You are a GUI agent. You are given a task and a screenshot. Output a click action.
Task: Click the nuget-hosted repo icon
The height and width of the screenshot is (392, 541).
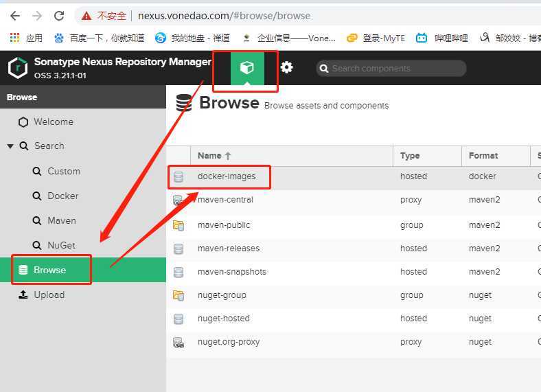[179, 319]
